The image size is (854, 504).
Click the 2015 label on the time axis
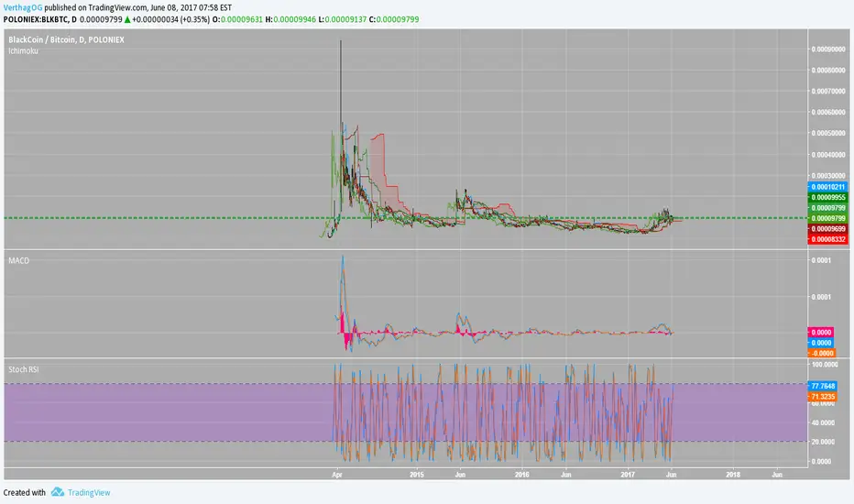coord(417,475)
